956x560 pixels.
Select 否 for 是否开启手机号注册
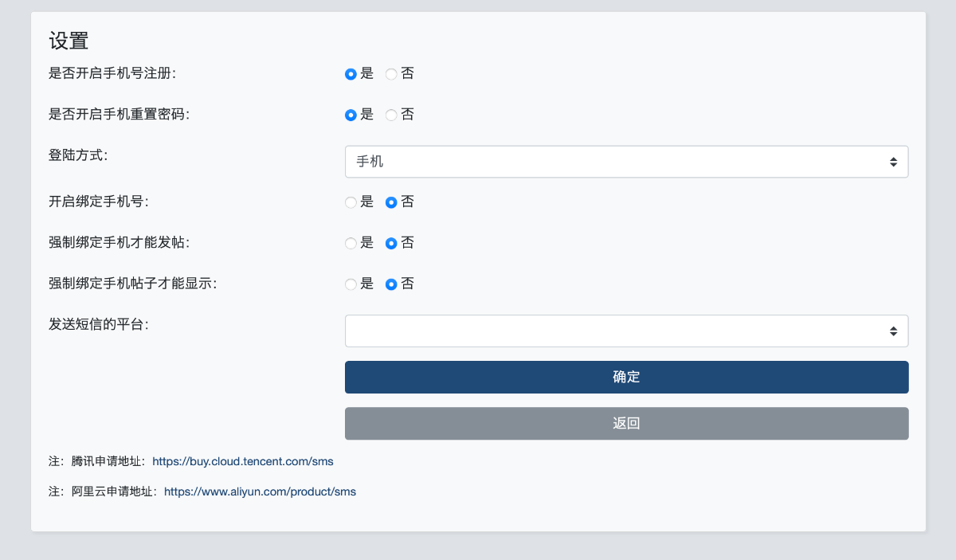(x=391, y=74)
